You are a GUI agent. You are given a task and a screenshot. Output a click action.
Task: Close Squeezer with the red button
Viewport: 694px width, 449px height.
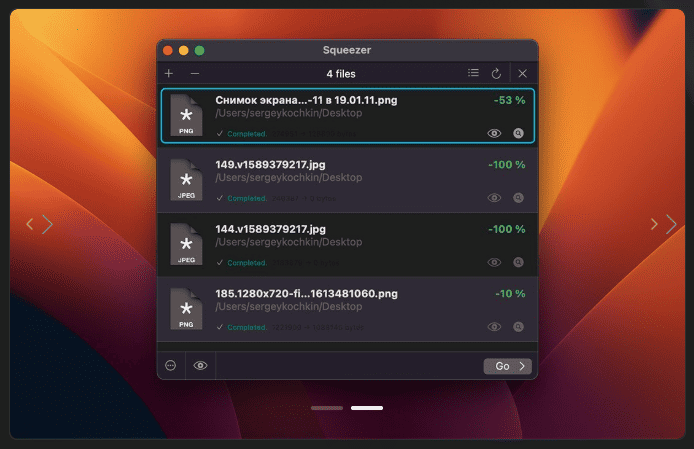(168, 50)
